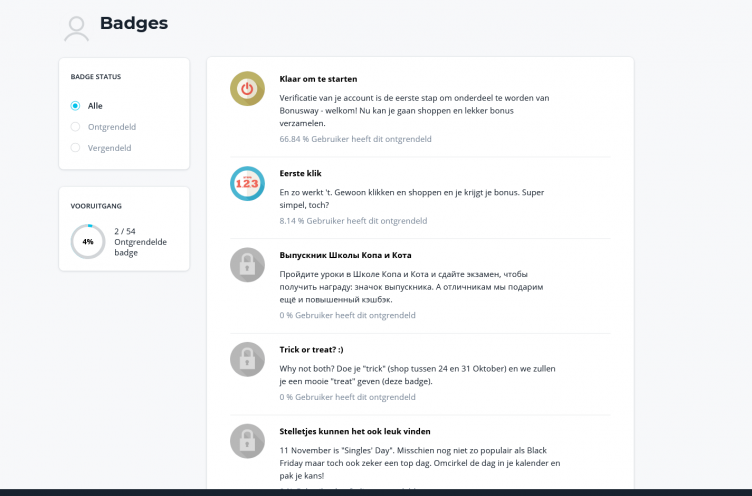Image resolution: width=752 pixels, height=496 pixels.
Task: Select the Vergendeld badge status filter
Action: 76,148
